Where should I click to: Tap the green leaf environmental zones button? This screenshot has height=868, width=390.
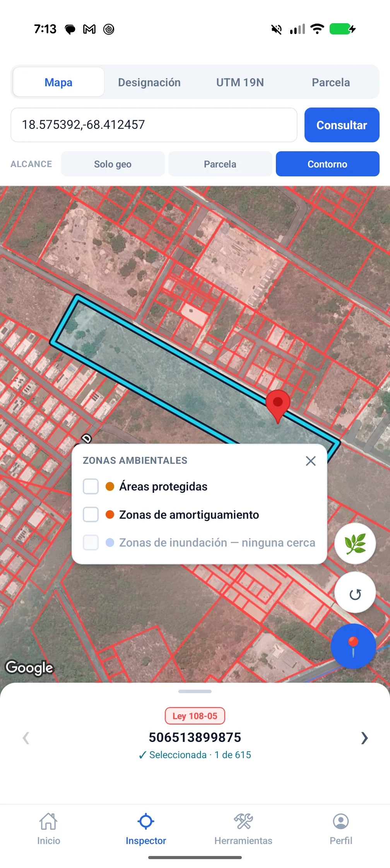pos(355,543)
